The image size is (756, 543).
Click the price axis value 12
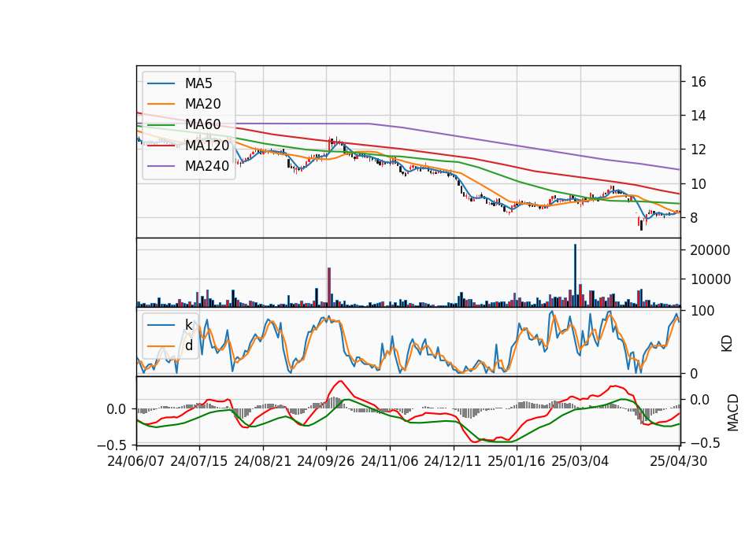point(699,150)
